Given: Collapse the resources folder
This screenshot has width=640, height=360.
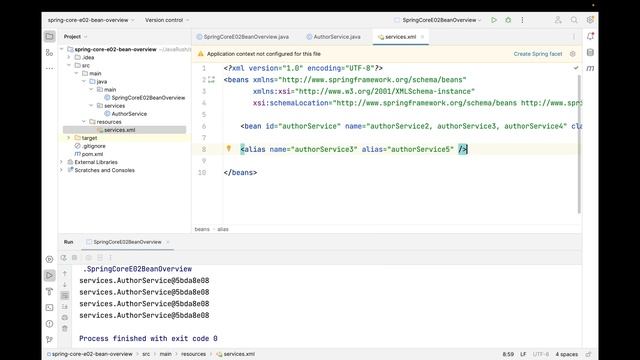Looking at the screenshot, I should [x=84, y=122].
